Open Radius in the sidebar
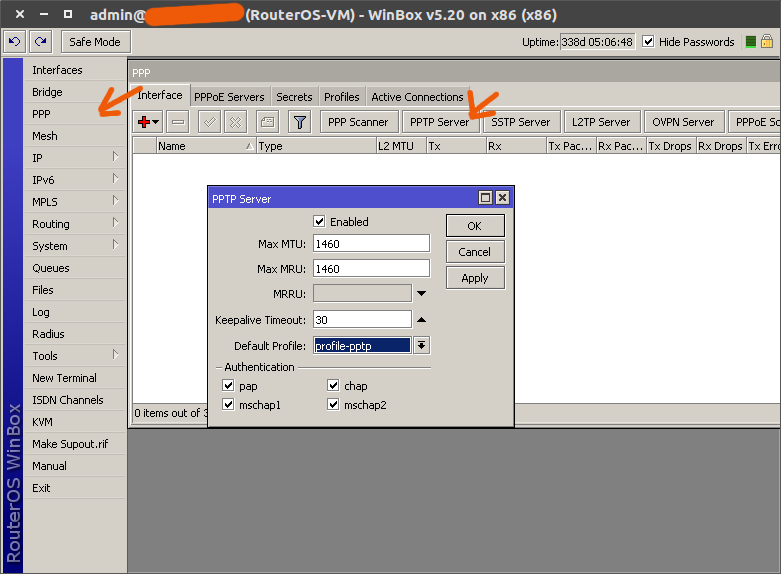This screenshot has width=781, height=574. click(75, 334)
